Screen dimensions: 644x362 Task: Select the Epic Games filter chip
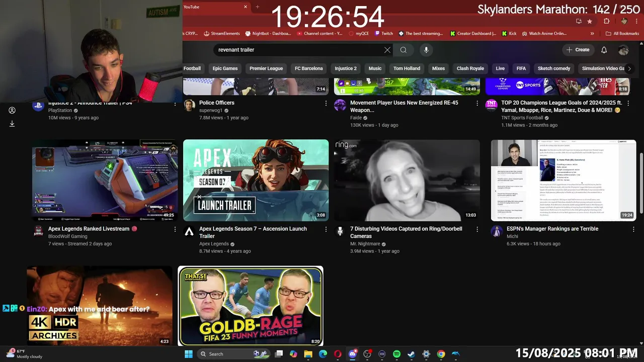[x=225, y=68]
